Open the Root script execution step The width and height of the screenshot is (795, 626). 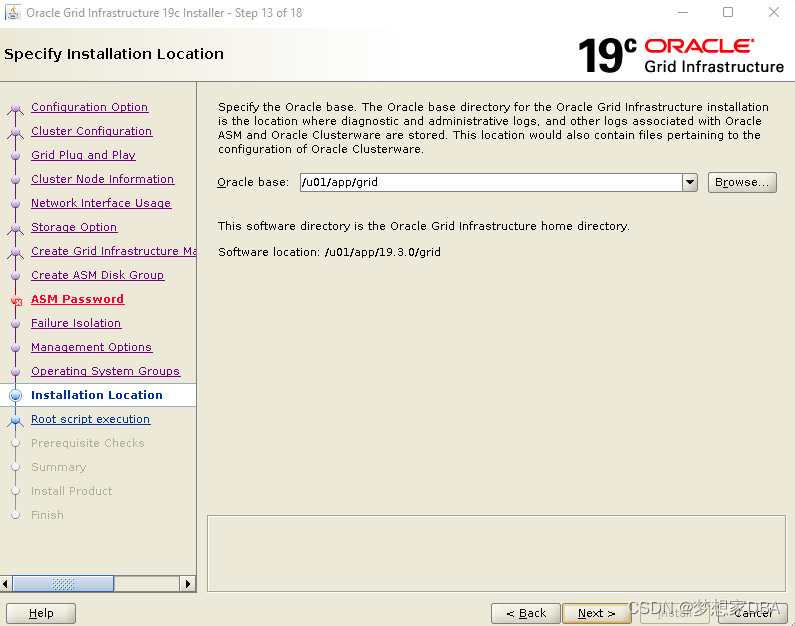tap(90, 419)
